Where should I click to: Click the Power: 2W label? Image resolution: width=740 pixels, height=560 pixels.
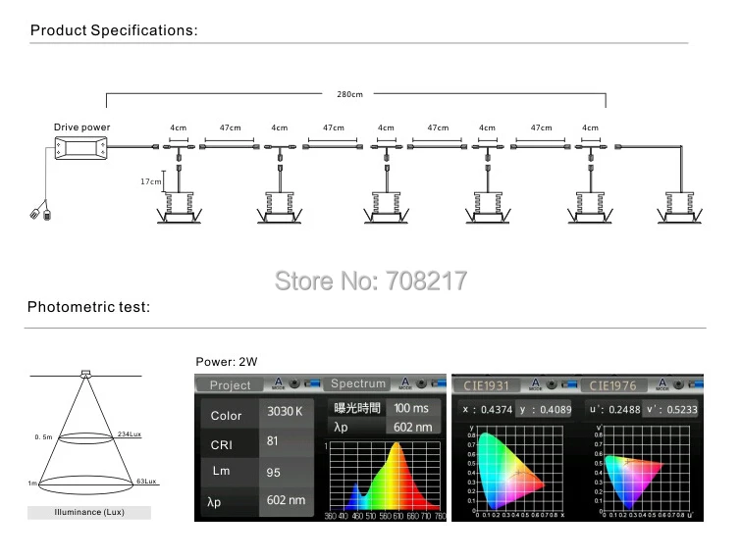coord(227,362)
